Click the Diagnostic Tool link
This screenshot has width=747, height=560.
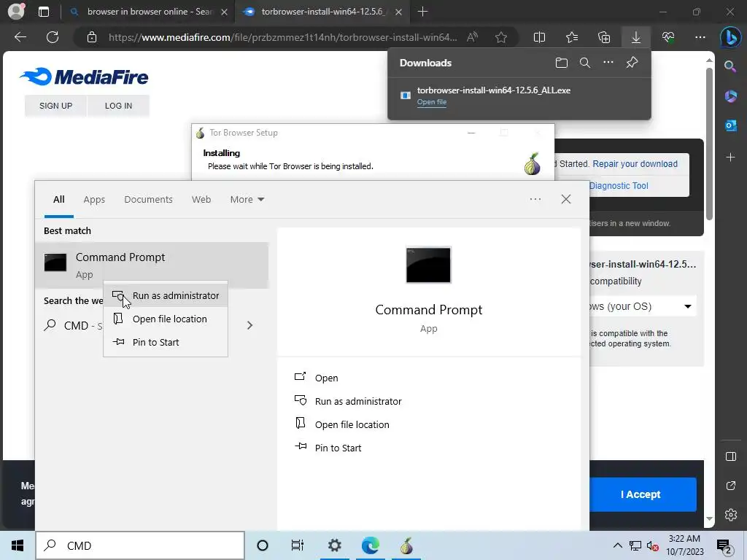pos(619,186)
